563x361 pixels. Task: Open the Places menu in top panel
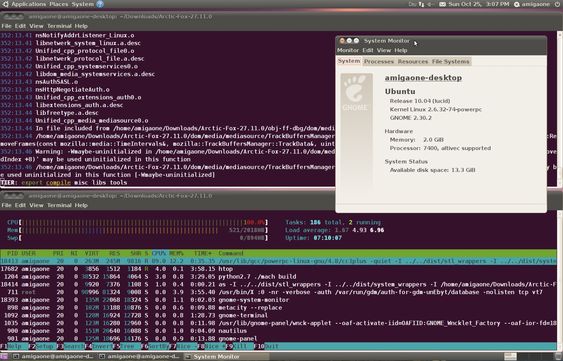59,4
